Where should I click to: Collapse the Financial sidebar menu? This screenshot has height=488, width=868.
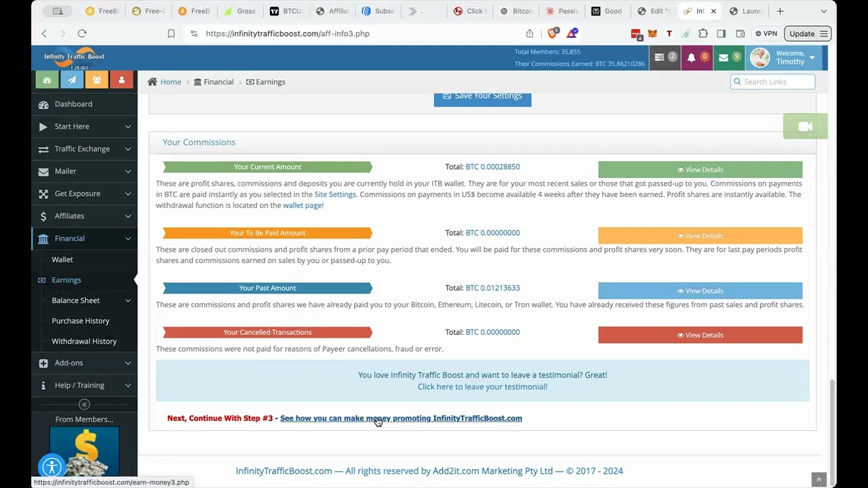[x=85, y=239]
